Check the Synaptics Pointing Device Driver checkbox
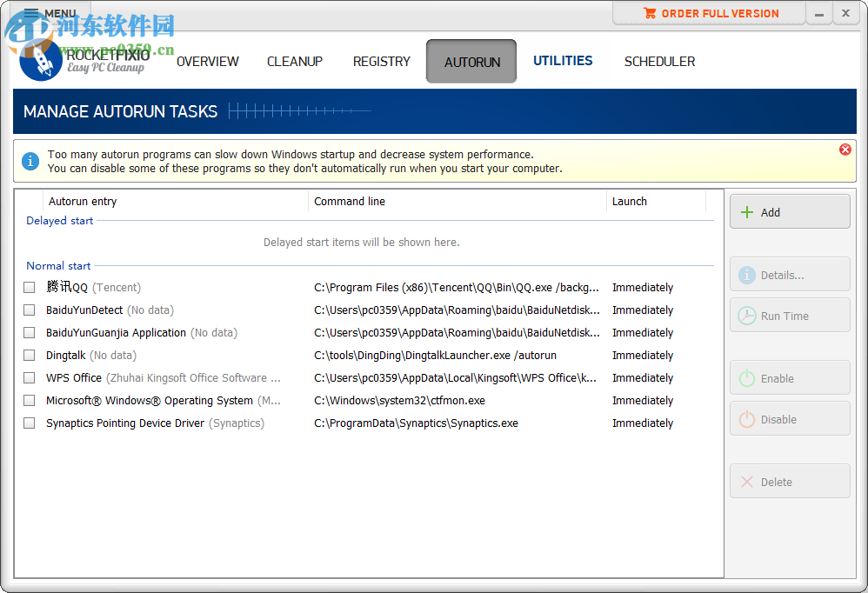The height and width of the screenshot is (593, 868). click(x=30, y=423)
